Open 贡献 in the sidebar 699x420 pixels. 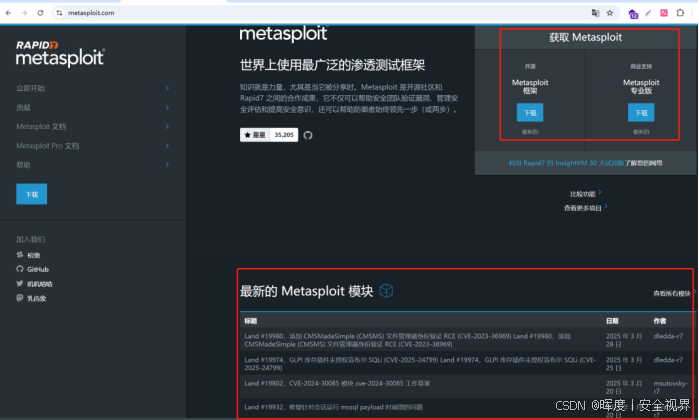click(23, 107)
